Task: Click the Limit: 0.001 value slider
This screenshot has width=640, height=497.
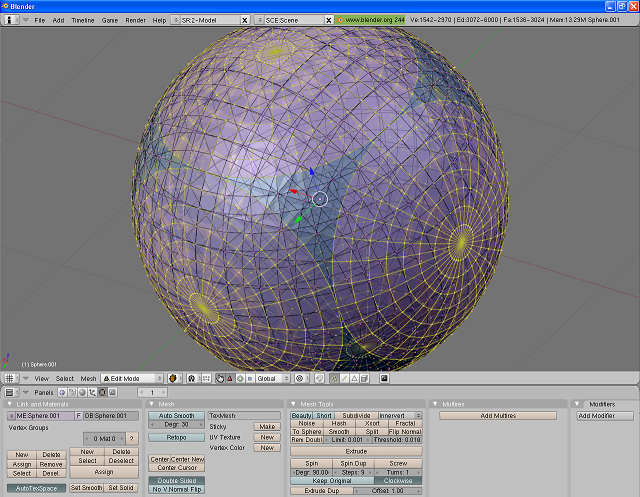Action: (x=347, y=439)
